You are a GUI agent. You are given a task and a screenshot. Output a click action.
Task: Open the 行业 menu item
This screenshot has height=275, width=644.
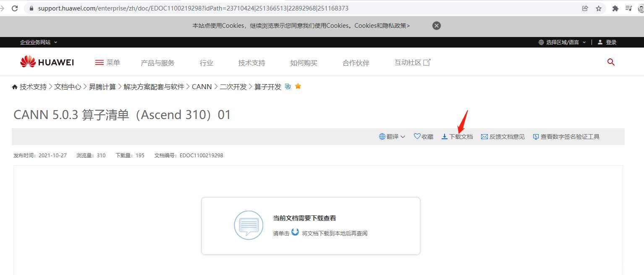point(207,63)
